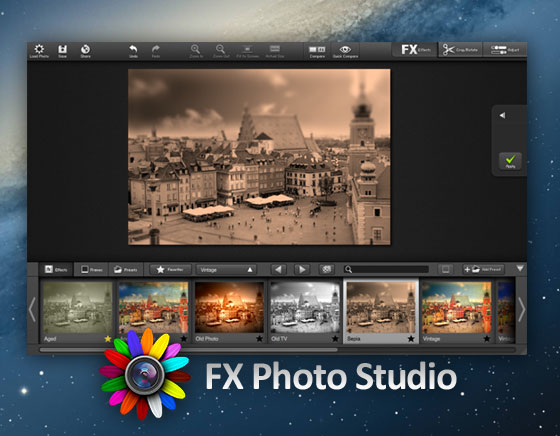The image size is (560, 436).
Task: Toggle Quick Compare eye icon
Action: pos(345,51)
